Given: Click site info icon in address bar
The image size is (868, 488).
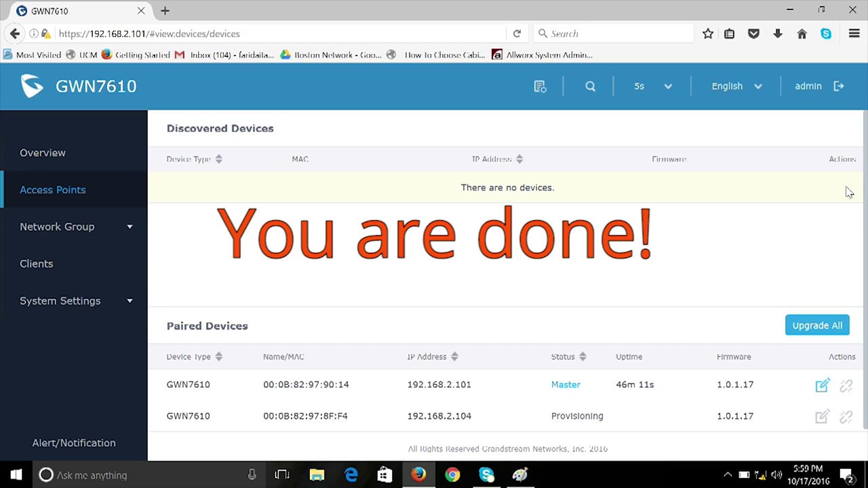Looking at the screenshot, I should [33, 33].
